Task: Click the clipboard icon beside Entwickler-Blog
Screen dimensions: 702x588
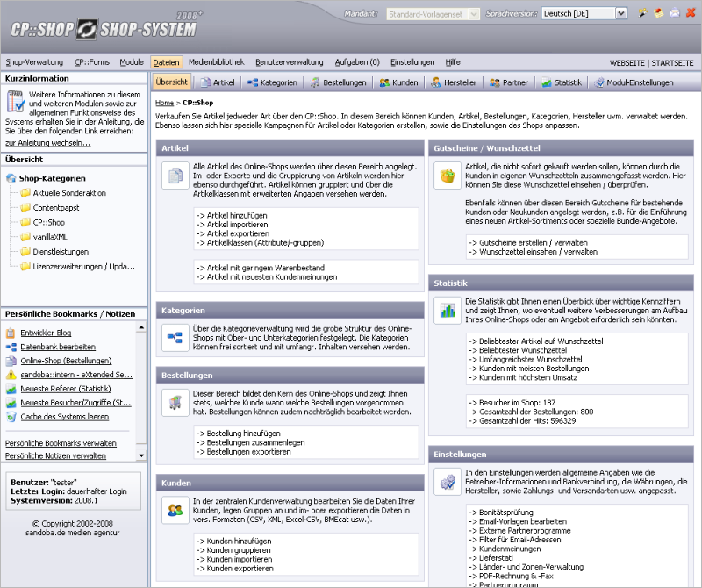Action: pyautogui.click(x=11, y=333)
